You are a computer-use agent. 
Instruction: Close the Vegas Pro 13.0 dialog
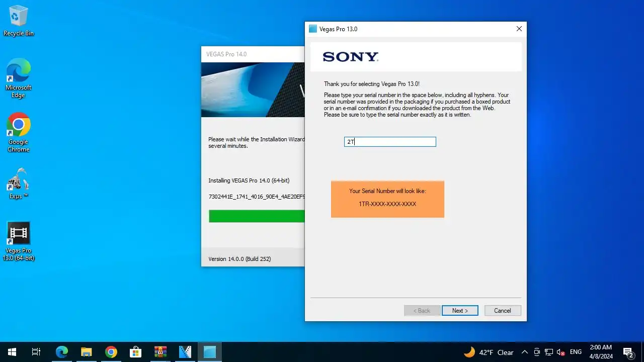tap(519, 29)
